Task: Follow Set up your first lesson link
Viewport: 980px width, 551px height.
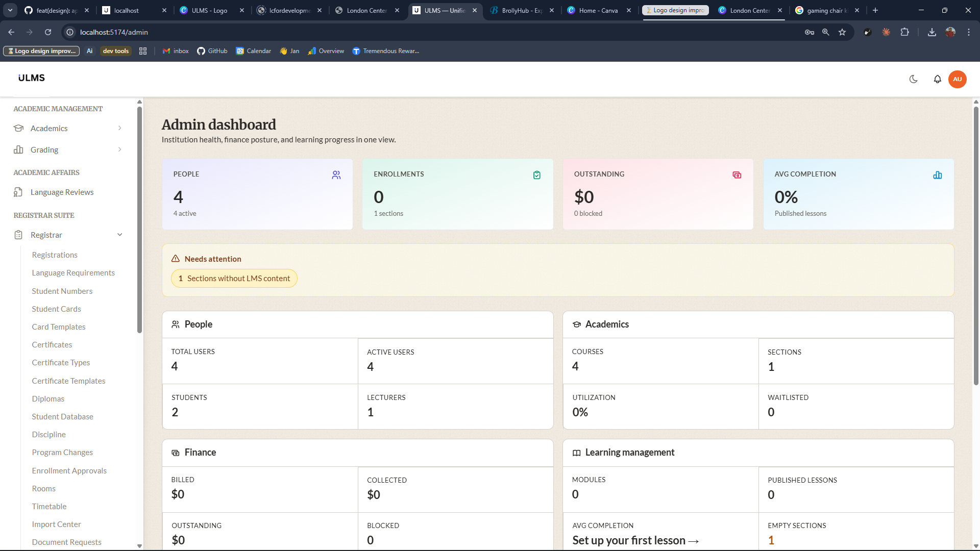Action: click(x=635, y=540)
